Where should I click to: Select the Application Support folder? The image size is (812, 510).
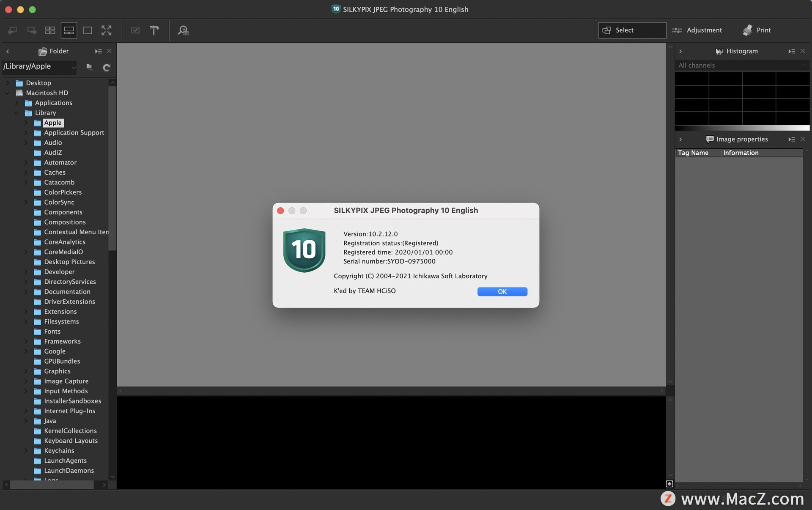click(x=74, y=132)
